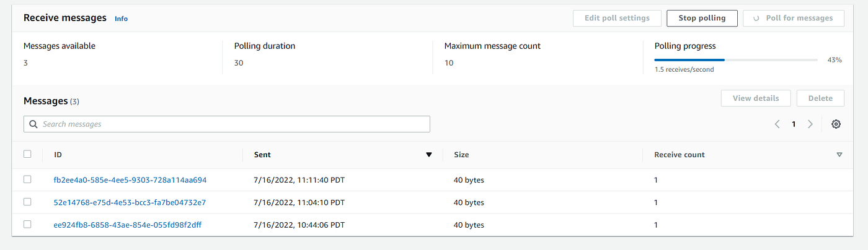This screenshot has height=250, width=868.
Task: Click the View details button
Action: click(x=755, y=98)
